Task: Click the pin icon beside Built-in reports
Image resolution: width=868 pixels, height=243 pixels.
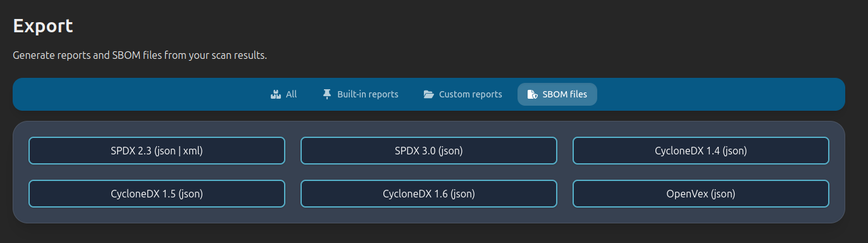Action: 326,94
